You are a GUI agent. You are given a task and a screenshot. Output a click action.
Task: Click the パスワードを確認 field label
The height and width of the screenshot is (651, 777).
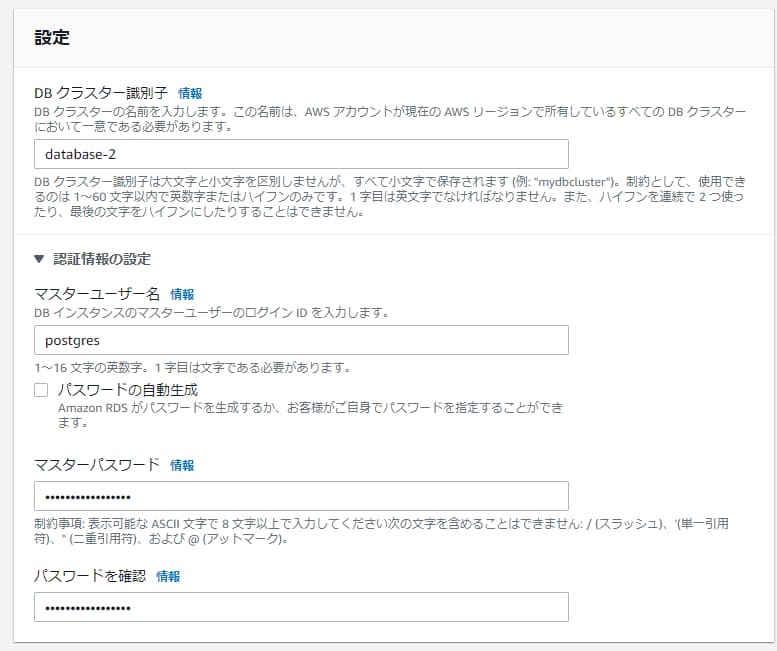90,576
